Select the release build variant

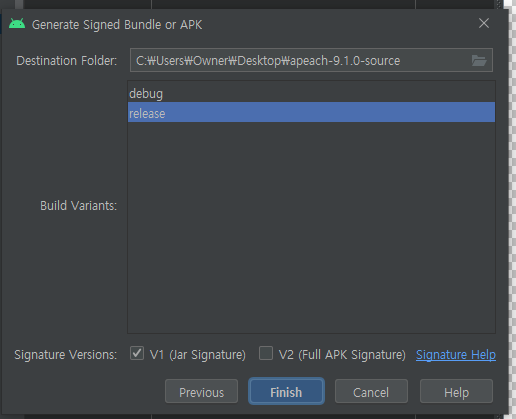(311, 113)
